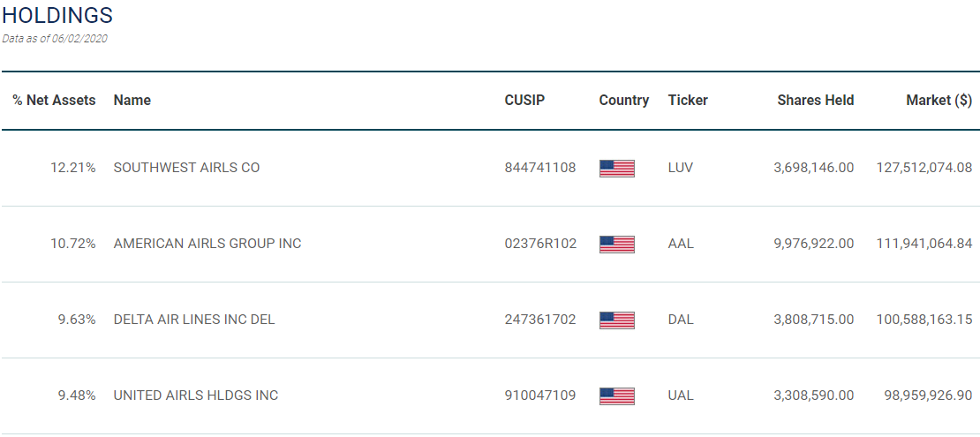Select SOUTHWEST AIRLS CO holding name
Image resolution: width=980 pixels, height=437 pixels.
coord(186,168)
